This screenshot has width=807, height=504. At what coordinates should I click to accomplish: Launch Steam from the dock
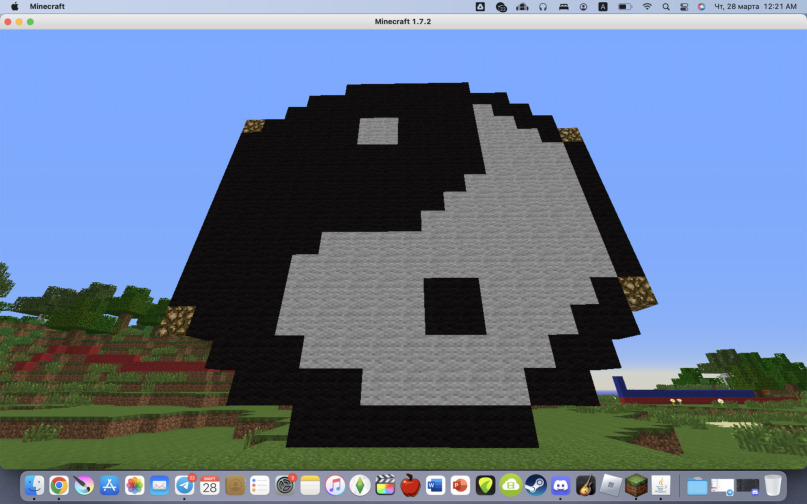point(535,485)
